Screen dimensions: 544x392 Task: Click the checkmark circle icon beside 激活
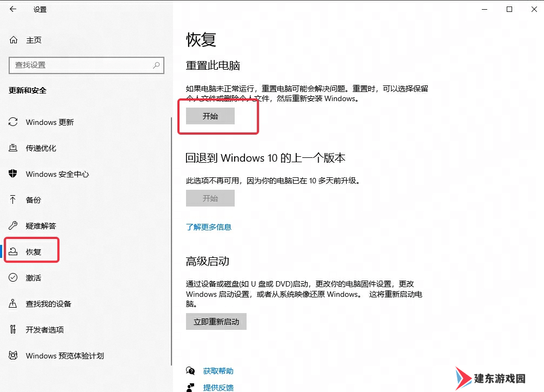click(13, 277)
